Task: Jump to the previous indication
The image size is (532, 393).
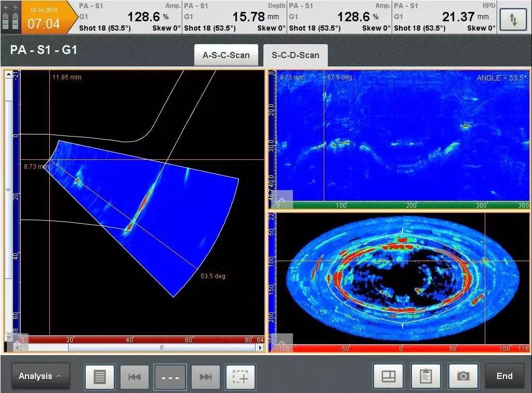Action: (x=135, y=377)
